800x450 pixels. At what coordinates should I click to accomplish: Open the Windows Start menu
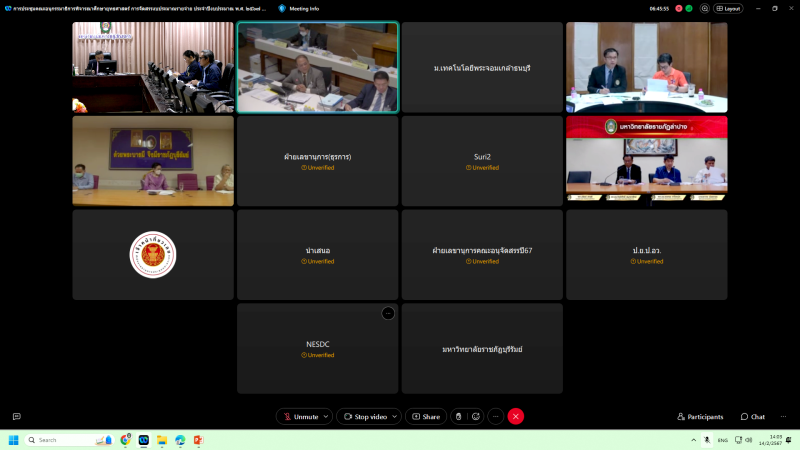[x=14, y=440]
